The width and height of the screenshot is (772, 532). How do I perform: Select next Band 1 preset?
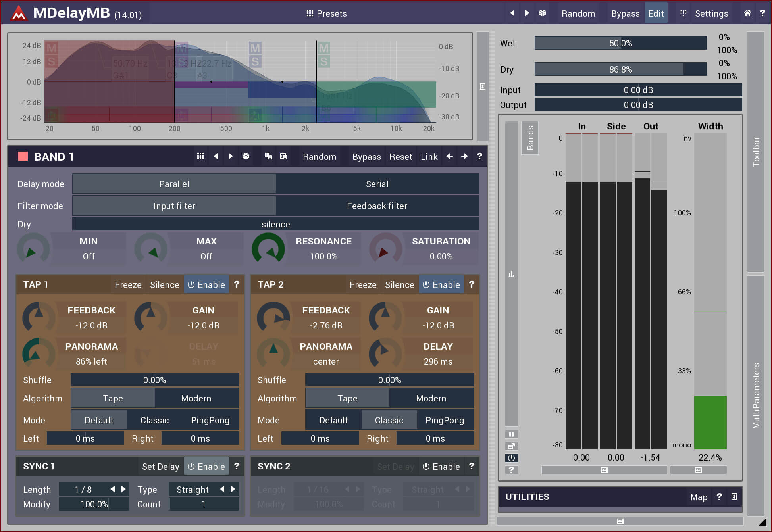(x=231, y=156)
